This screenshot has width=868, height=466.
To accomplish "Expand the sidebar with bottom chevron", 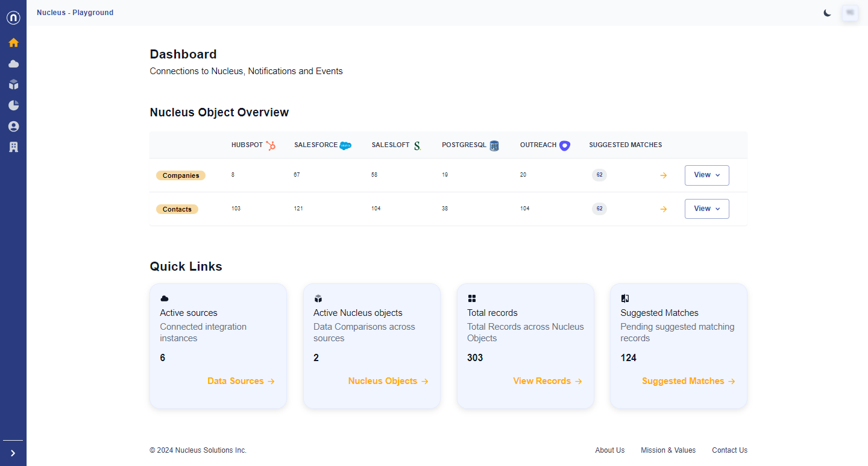I will 13,453.
